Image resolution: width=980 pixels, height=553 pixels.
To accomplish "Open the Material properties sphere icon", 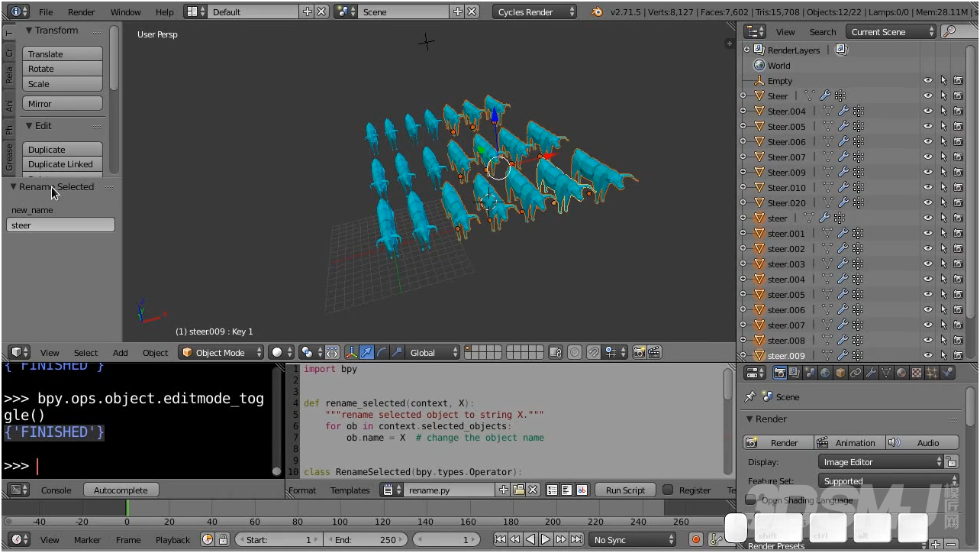I will (901, 373).
